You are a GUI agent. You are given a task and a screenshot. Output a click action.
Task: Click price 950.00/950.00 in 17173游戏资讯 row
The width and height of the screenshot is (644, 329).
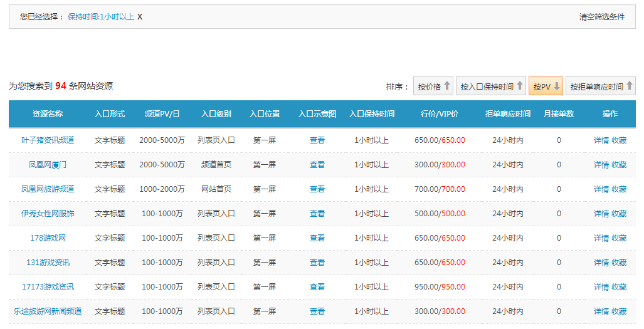[x=440, y=287]
